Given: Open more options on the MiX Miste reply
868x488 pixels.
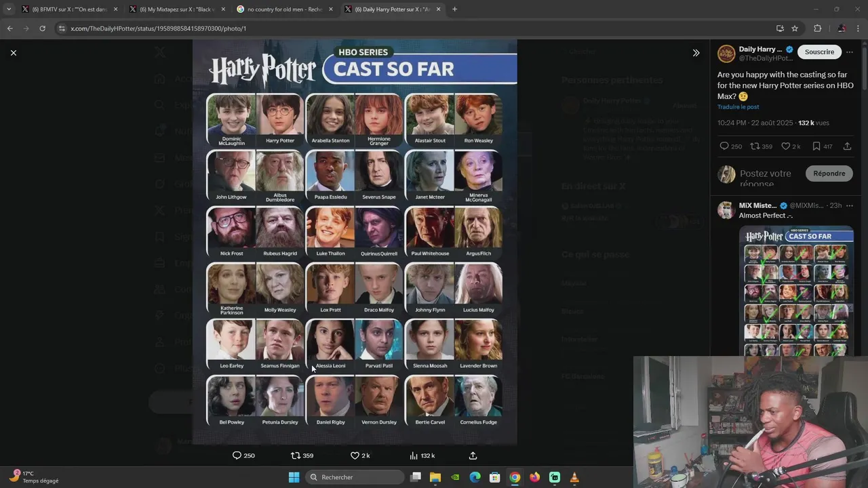Looking at the screenshot, I should point(850,205).
